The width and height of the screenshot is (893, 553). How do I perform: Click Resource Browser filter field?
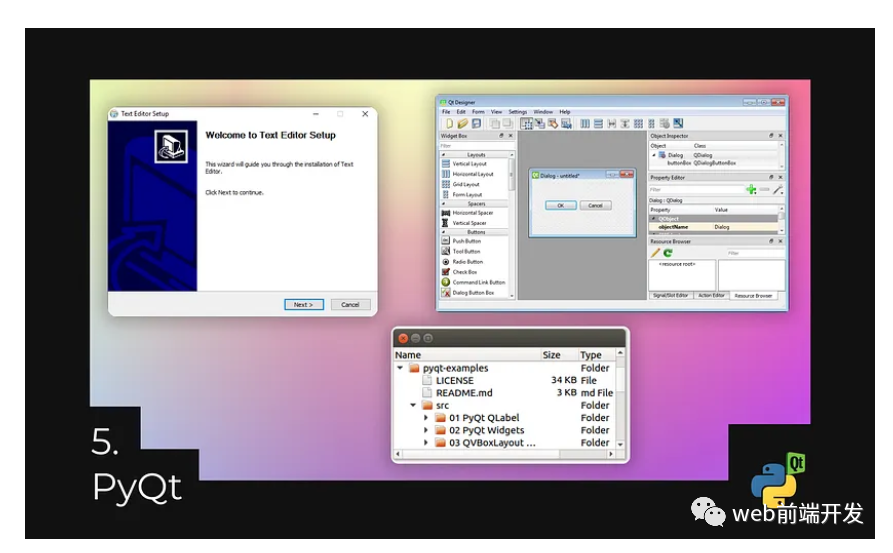754,253
